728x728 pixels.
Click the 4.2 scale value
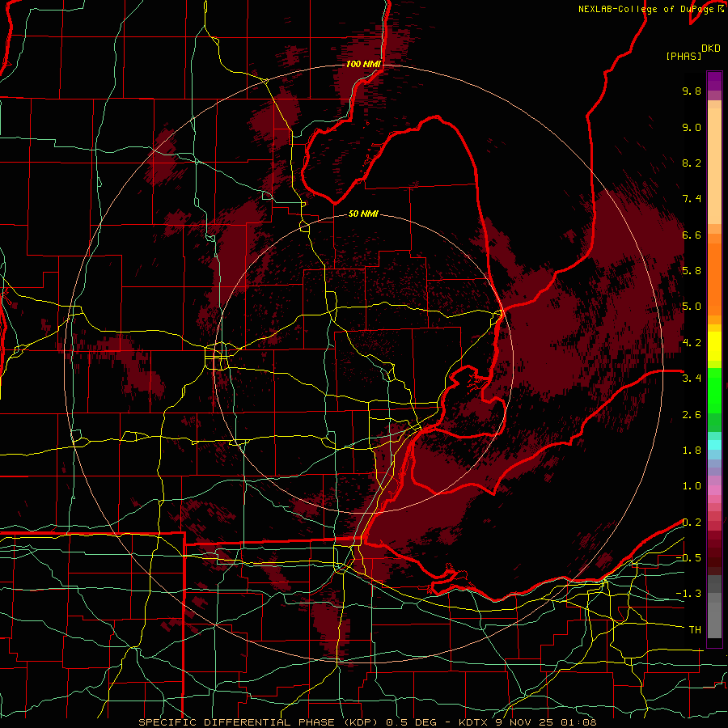[x=692, y=343]
